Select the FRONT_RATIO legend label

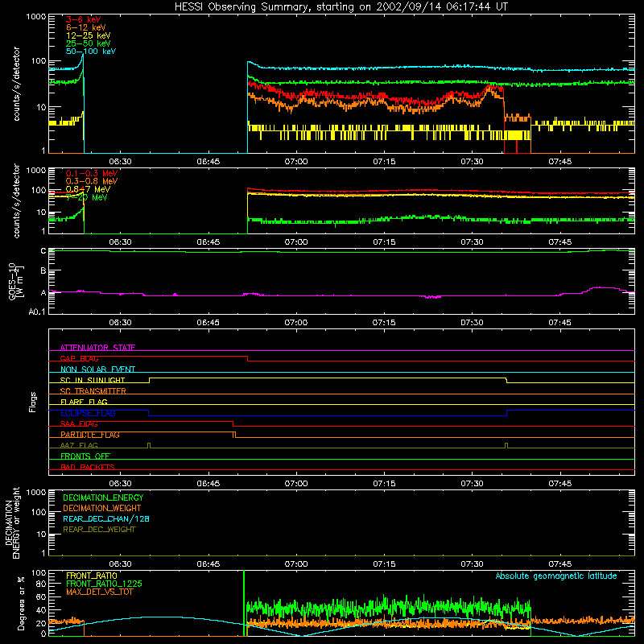92,576
